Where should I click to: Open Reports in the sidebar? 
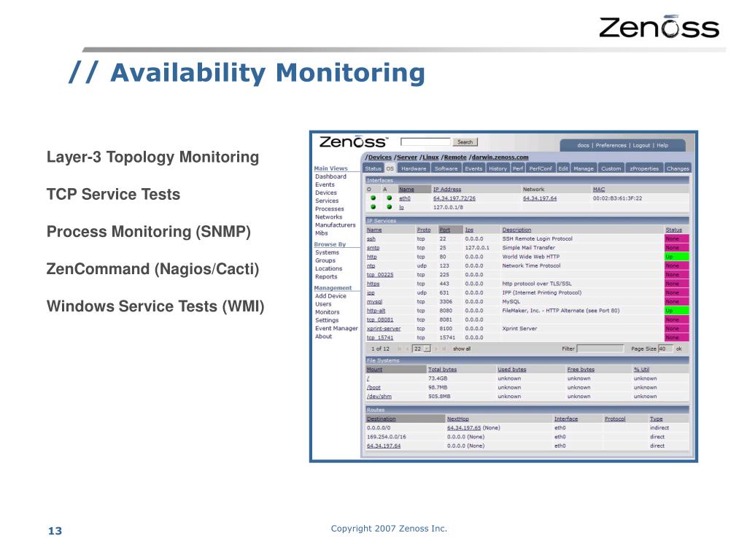coord(326,276)
